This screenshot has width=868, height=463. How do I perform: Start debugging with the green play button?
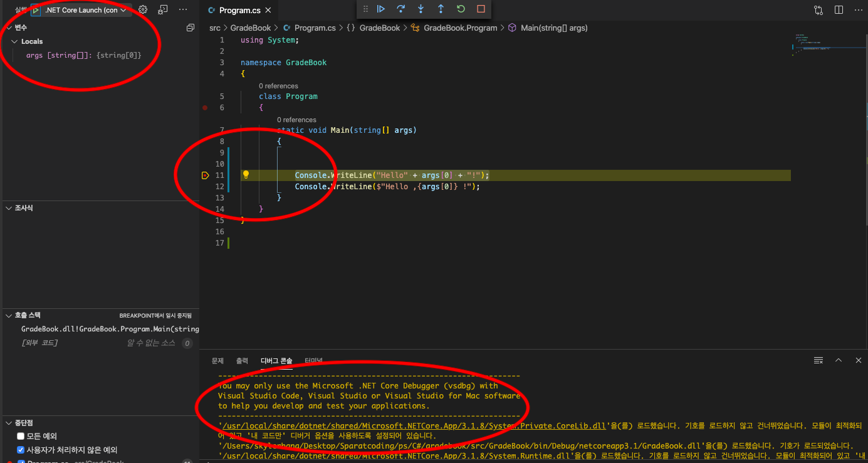(35, 10)
